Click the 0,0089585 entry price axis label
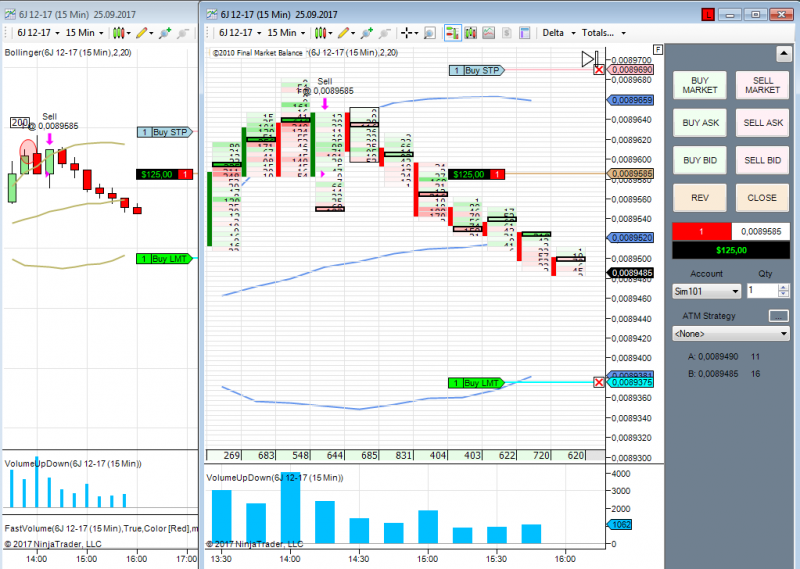Viewport: 800px width, 569px height. [x=632, y=174]
